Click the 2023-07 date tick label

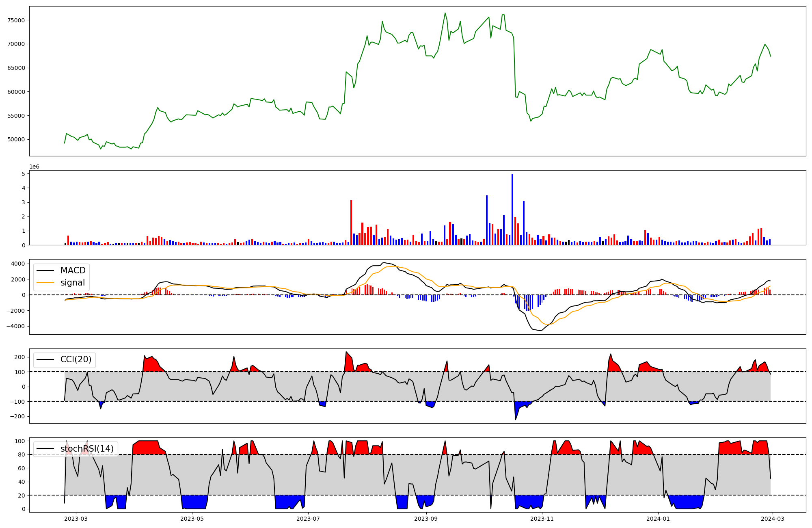[x=308, y=519]
